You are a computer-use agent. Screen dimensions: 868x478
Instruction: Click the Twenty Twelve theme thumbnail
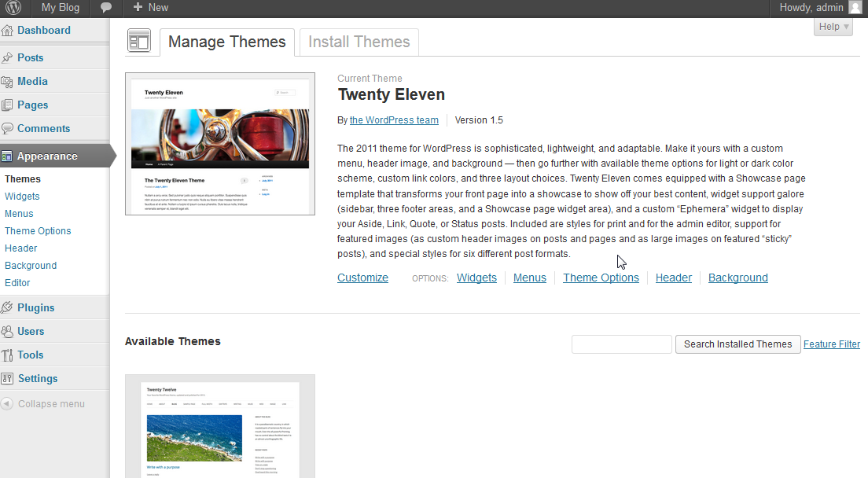point(220,428)
